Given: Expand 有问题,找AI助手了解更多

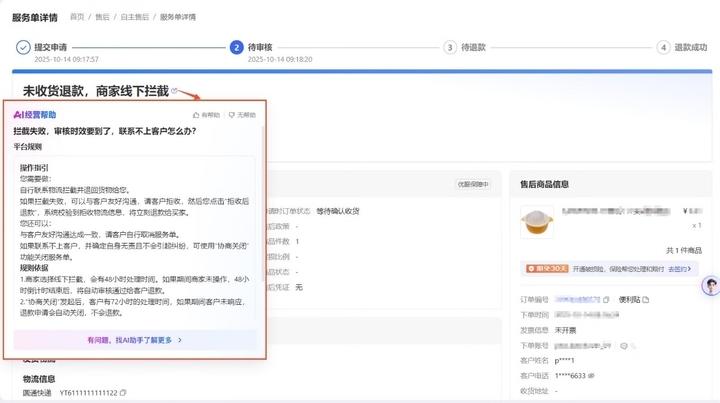Looking at the screenshot, I should click(x=134, y=340).
